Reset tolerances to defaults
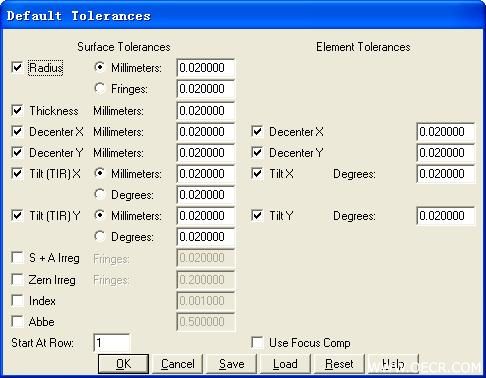Viewport: 486px width, 378px height. (339, 364)
